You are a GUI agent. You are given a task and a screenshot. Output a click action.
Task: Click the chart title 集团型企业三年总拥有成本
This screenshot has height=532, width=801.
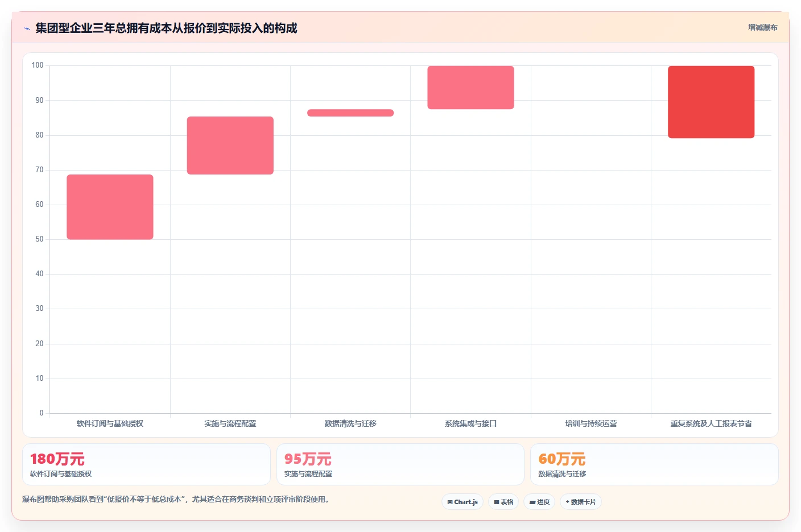(166, 28)
